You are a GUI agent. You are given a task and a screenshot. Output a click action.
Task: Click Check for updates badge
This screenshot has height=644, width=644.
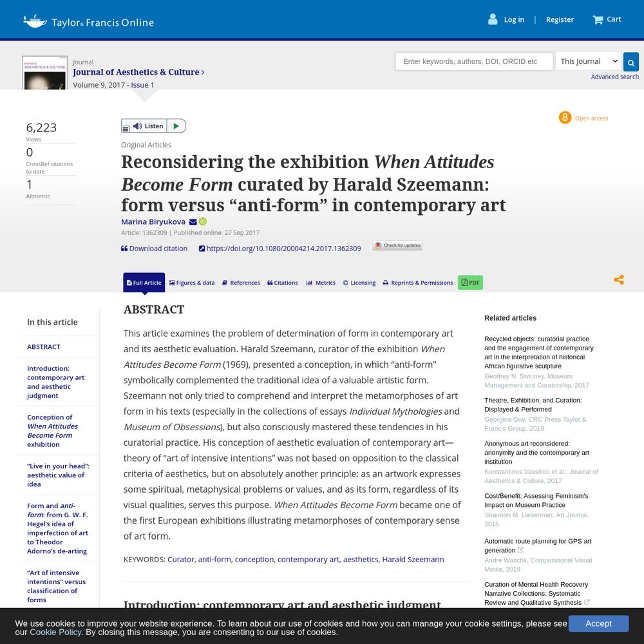[x=397, y=245]
